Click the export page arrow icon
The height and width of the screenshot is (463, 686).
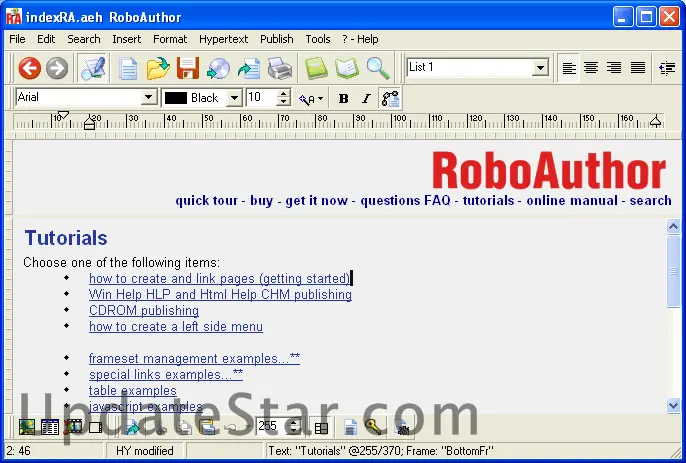(249, 69)
